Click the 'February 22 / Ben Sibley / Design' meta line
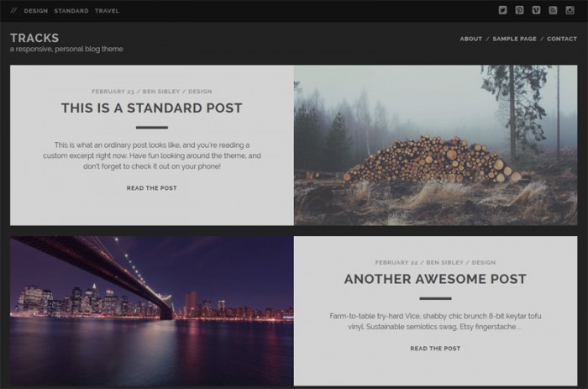This screenshot has width=588, height=389. [x=435, y=263]
